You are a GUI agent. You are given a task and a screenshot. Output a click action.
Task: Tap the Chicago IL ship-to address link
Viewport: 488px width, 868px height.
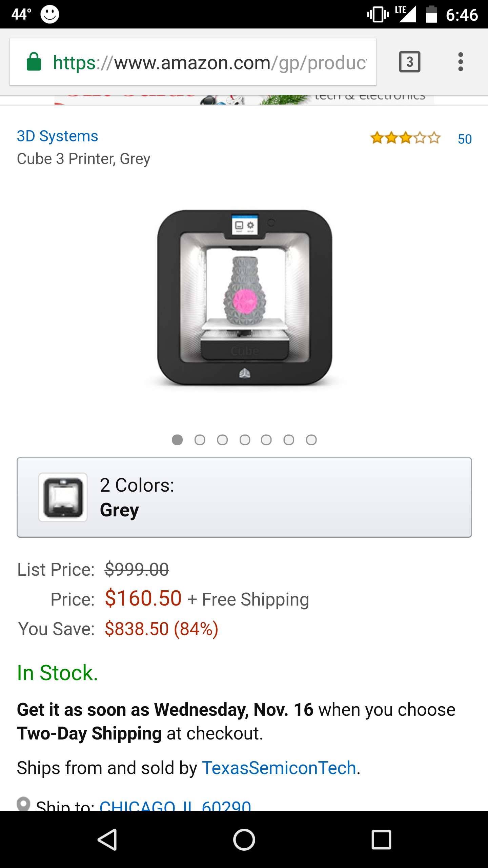[x=176, y=806]
